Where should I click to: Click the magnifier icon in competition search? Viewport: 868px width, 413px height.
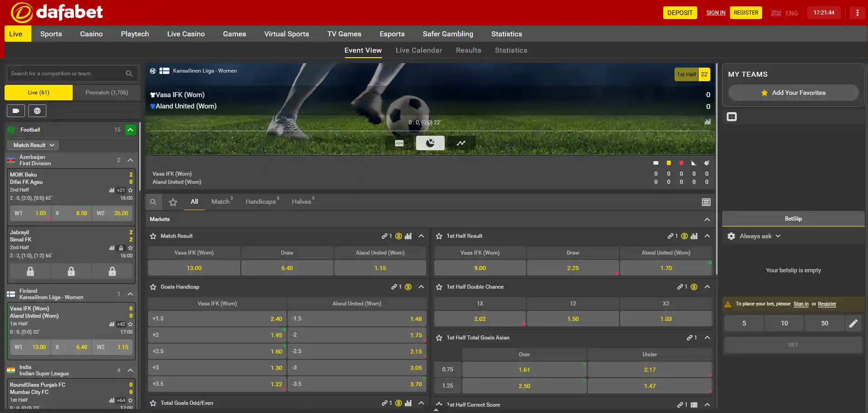click(129, 74)
